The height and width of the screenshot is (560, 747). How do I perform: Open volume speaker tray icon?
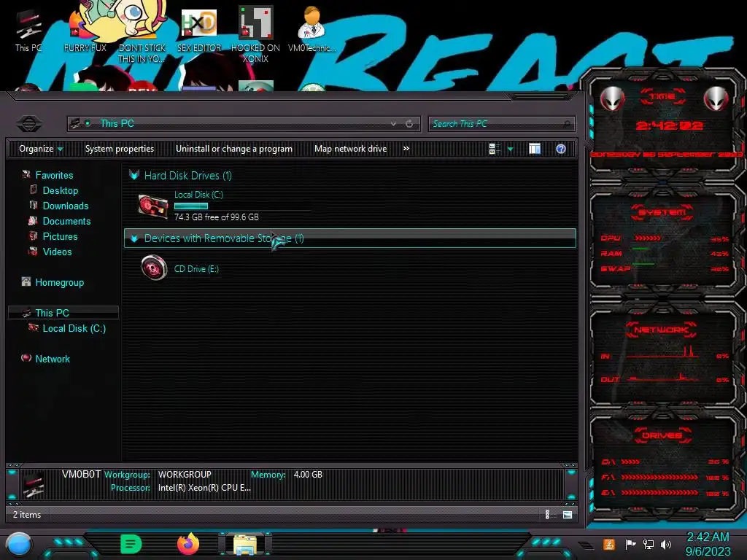click(666, 544)
